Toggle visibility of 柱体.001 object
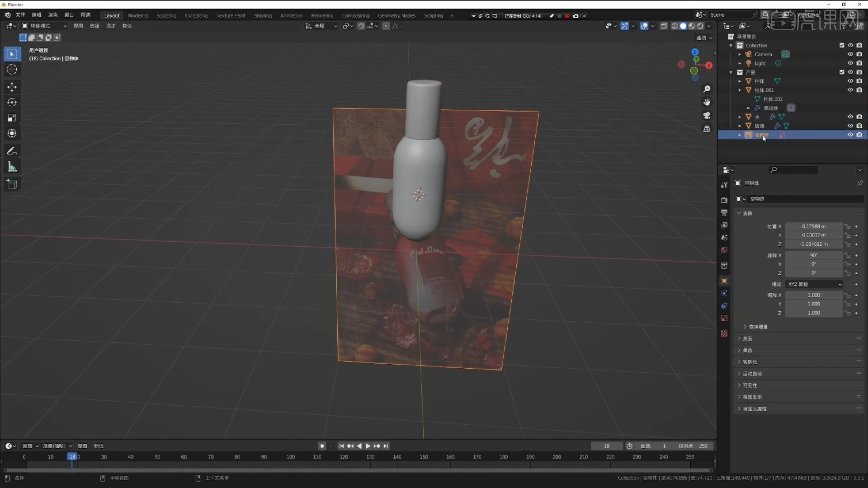Viewport: 868px width, 488px height. [x=850, y=90]
